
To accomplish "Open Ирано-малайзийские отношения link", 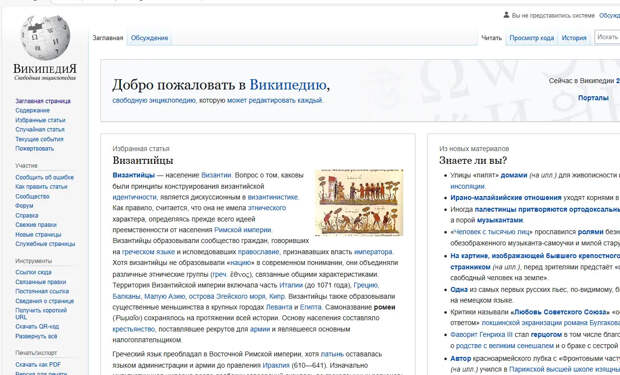I will pyautogui.click(x=506, y=197).
